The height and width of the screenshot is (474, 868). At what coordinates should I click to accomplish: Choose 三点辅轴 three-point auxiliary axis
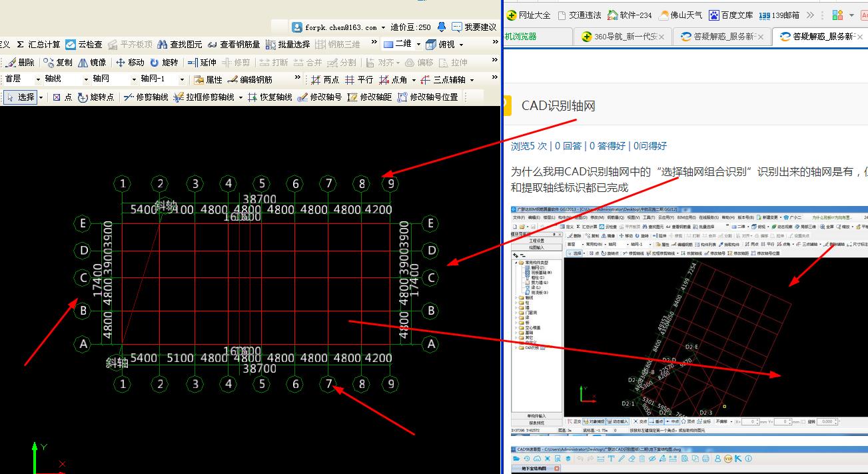point(442,79)
